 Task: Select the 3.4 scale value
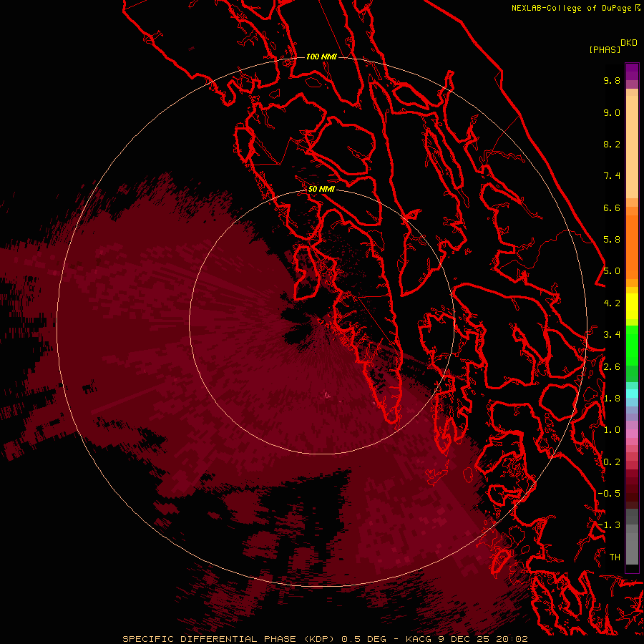[x=612, y=335]
